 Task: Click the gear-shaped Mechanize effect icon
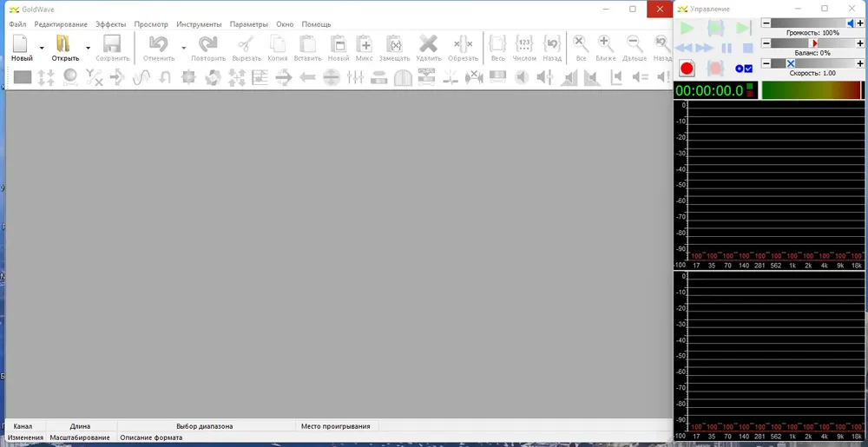[x=188, y=77]
